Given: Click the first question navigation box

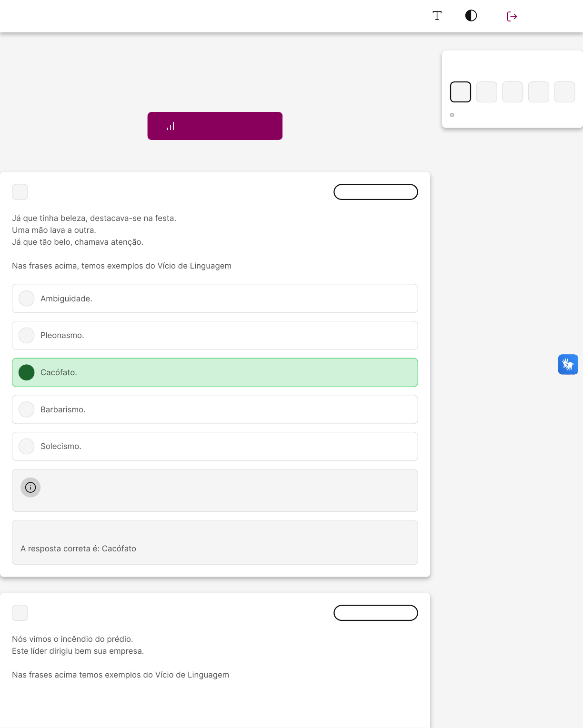Looking at the screenshot, I should (x=461, y=92).
